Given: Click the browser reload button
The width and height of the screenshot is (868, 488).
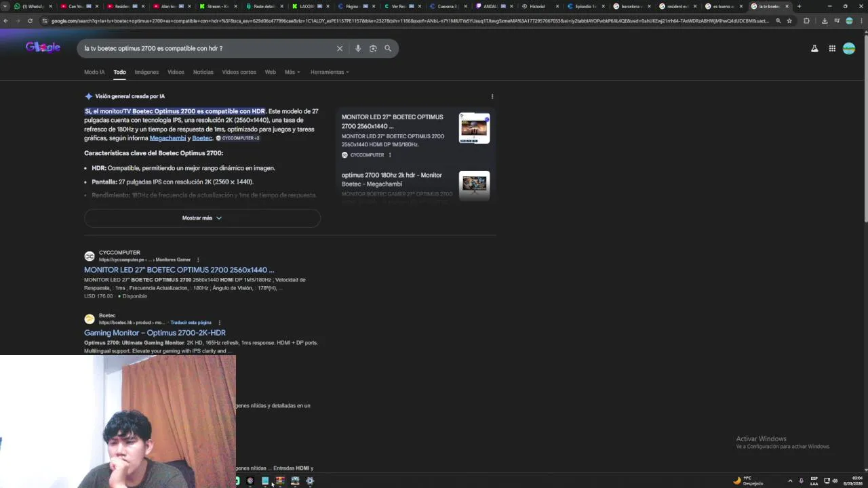Looking at the screenshot, I should tap(30, 21).
